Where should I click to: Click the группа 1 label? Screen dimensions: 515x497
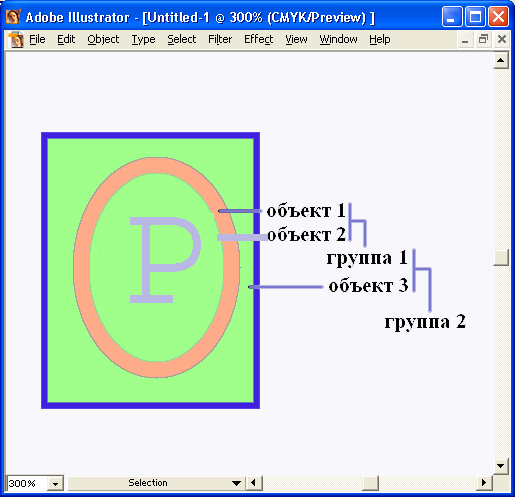pyautogui.click(x=367, y=258)
